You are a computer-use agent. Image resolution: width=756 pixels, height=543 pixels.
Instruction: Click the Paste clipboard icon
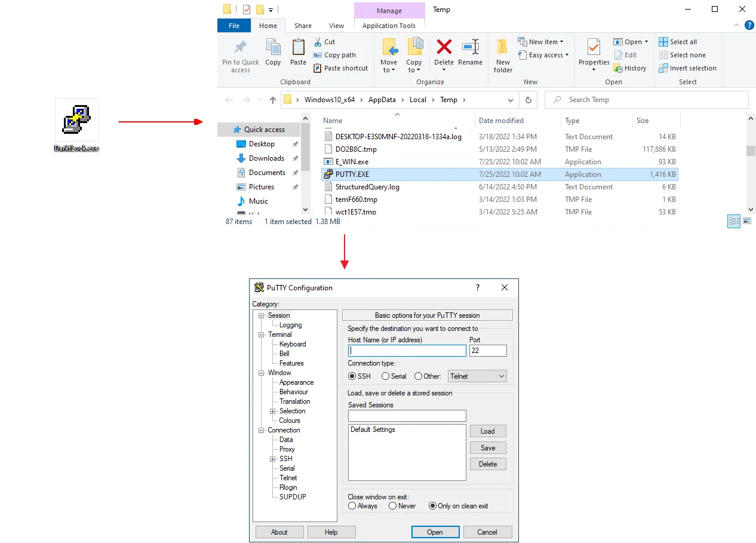click(298, 48)
